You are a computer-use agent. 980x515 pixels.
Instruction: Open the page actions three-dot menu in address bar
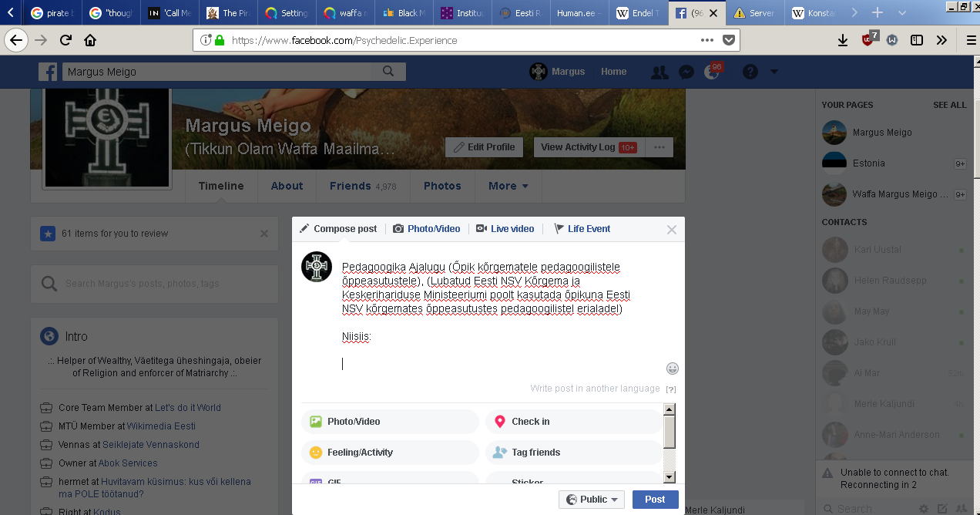pyautogui.click(x=707, y=40)
